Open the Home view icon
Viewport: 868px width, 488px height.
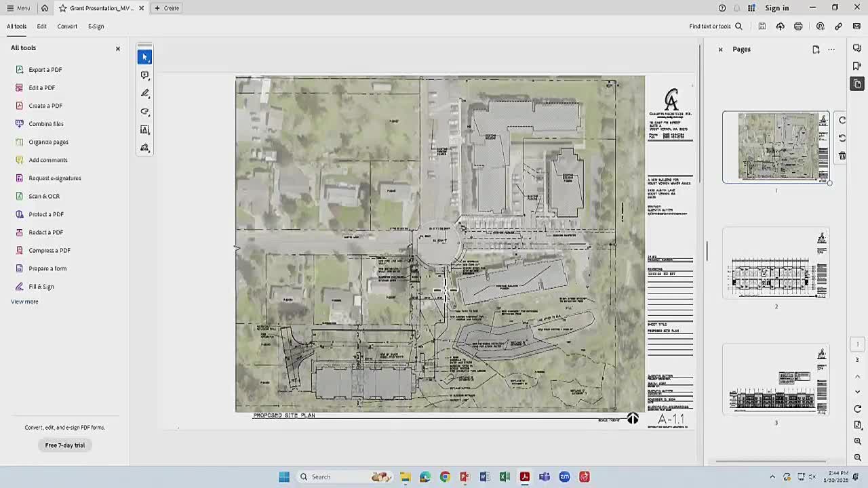[45, 8]
